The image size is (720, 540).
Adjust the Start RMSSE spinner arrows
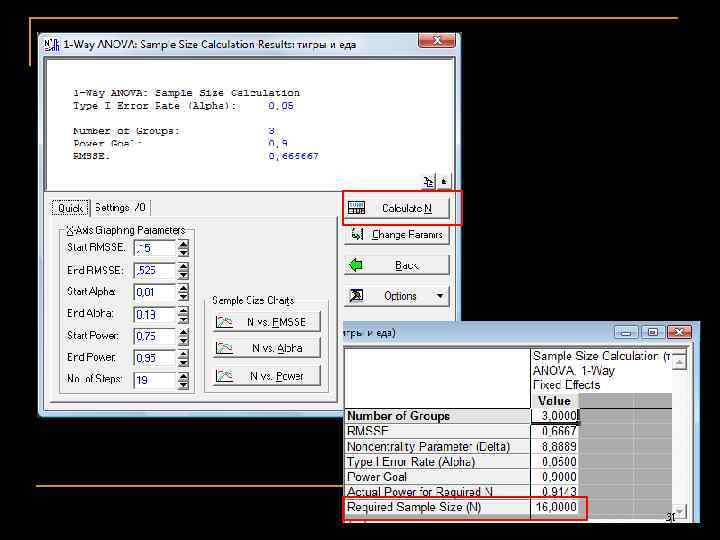[x=183, y=248]
